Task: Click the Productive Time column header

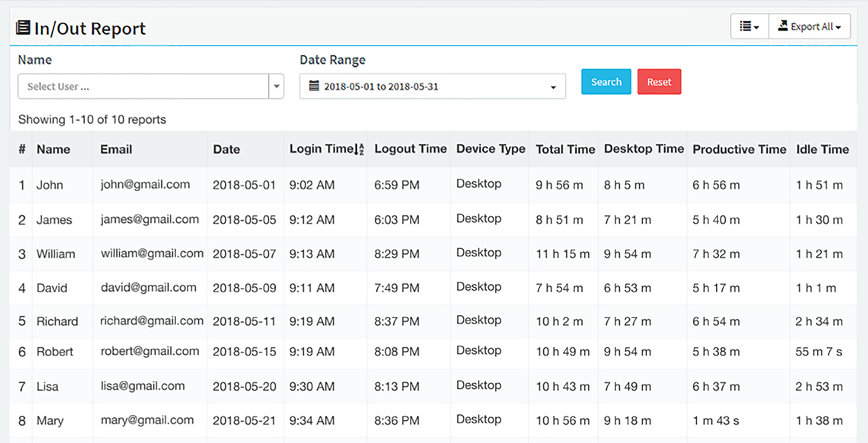Action: pos(739,149)
